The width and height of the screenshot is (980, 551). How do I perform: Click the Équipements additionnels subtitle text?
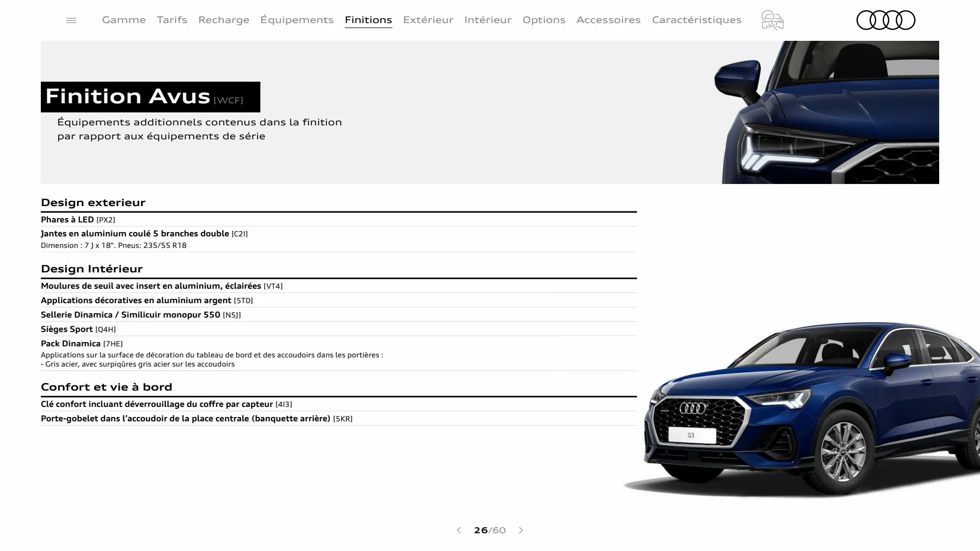pyautogui.click(x=199, y=129)
